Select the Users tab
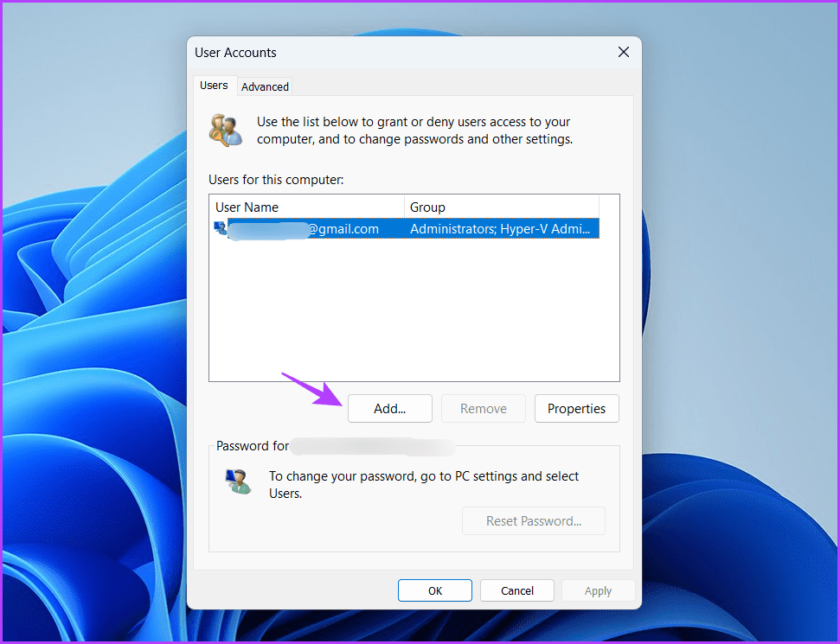This screenshot has width=840, height=644. [214, 86]
